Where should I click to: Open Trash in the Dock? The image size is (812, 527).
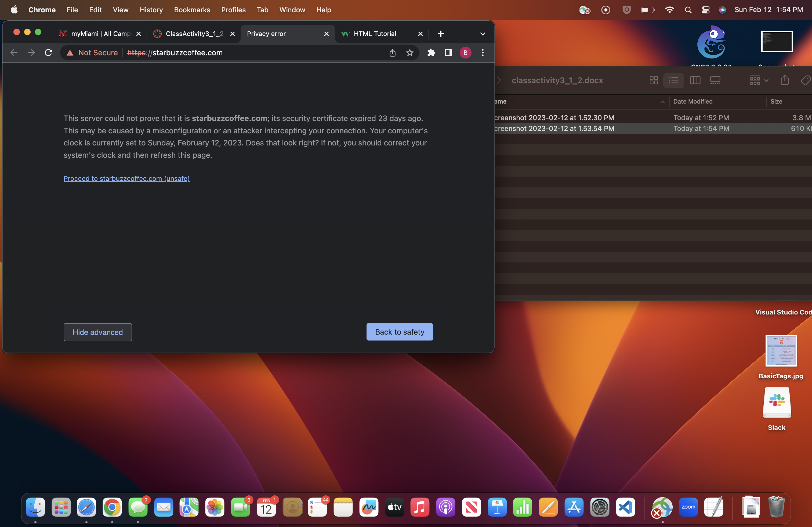[776, 507]
